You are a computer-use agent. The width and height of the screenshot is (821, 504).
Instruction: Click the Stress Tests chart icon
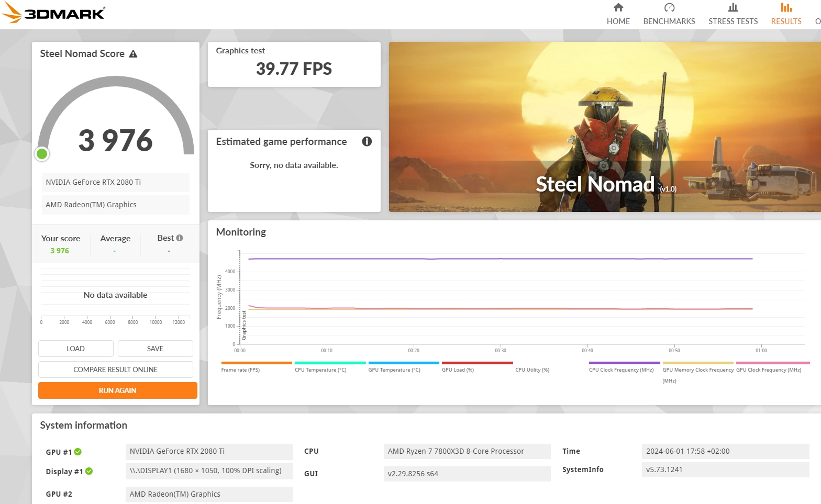(x=733, y=7)
